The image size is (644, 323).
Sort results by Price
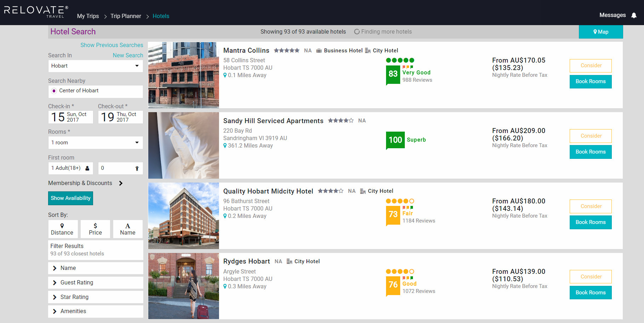coord(95,229)
